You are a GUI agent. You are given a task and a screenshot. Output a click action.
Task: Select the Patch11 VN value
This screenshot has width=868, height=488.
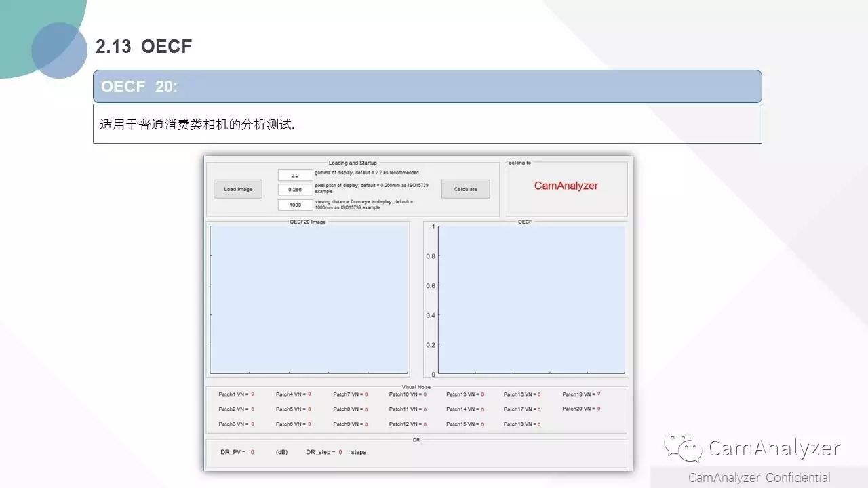[x=425, y=409]
